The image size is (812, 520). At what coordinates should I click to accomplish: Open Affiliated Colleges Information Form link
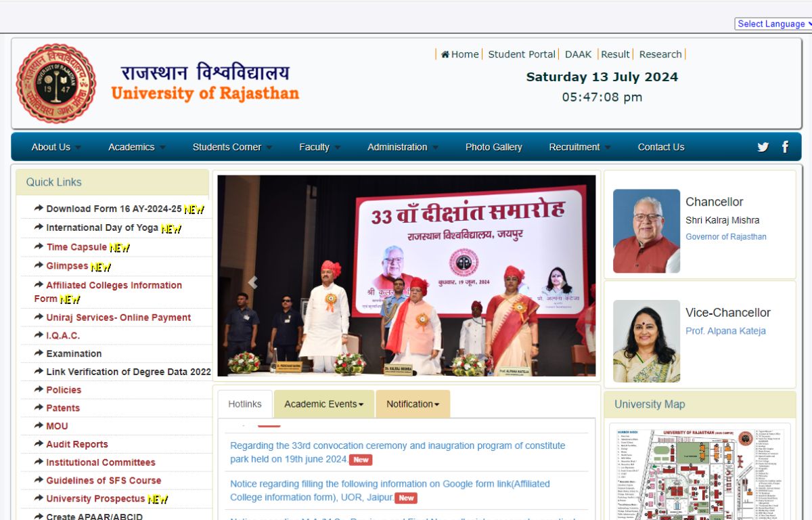tap(108, 292)
